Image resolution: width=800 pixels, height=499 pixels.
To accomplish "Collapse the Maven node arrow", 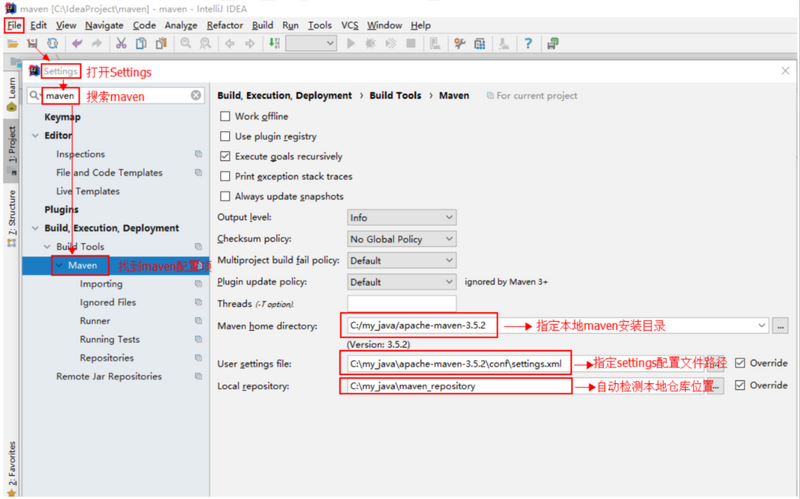I will pos(59,265).
